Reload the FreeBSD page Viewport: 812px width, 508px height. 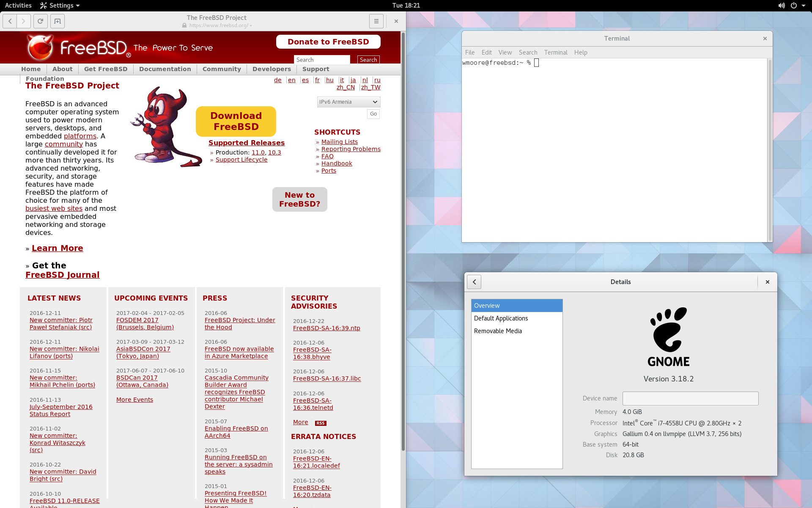(x=40, y=21)
